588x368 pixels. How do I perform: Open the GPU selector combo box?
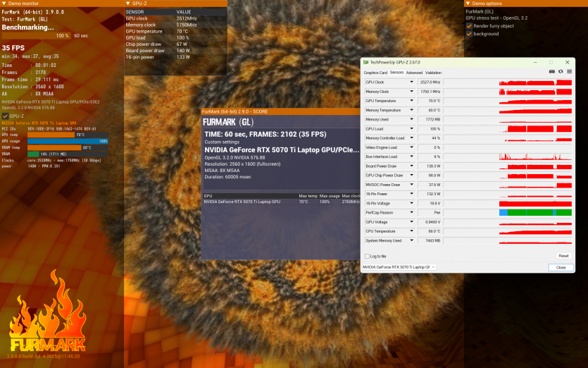(x=399, y=267)
